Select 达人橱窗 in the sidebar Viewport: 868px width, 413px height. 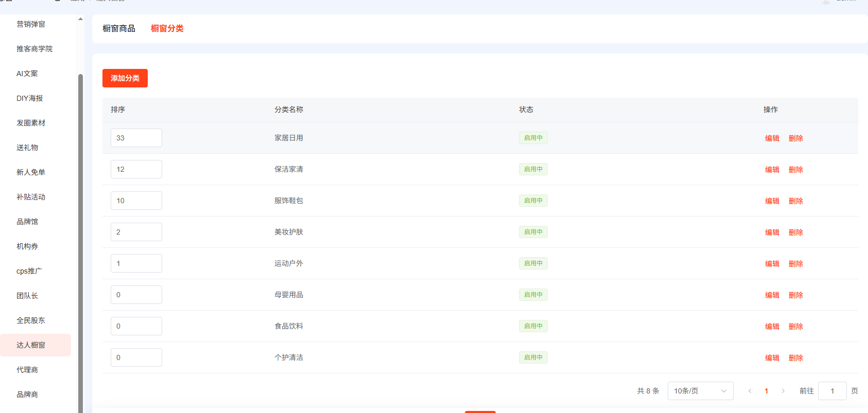point(31,345)
